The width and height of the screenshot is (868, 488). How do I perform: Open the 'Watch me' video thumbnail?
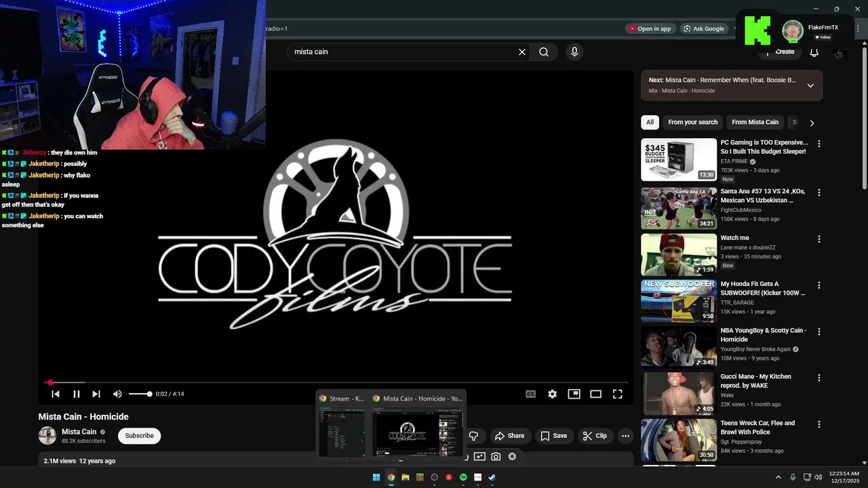tap(679, 255)
